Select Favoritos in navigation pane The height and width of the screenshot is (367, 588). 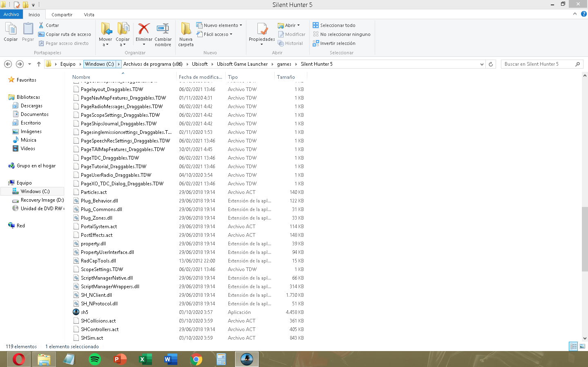point(22,80)
